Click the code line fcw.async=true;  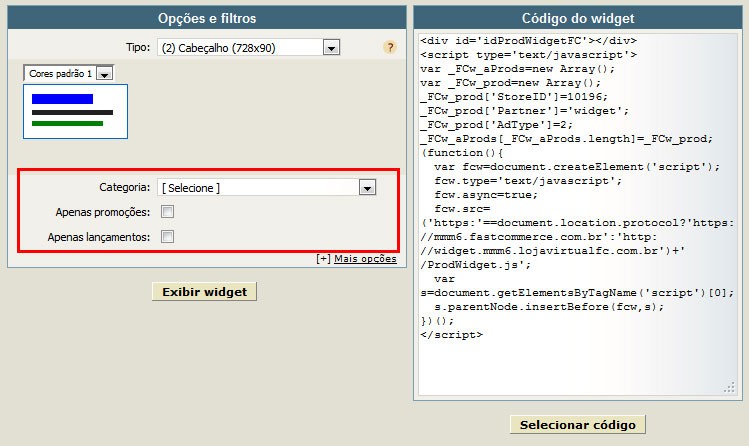click(x=486, y=195)
